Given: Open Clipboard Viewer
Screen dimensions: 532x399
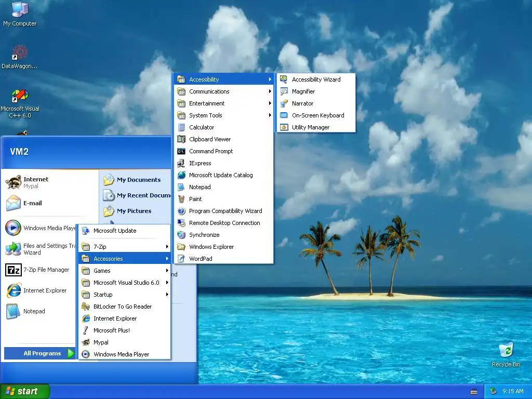Looking at the screenshot, I should click(x=224, y=139).
